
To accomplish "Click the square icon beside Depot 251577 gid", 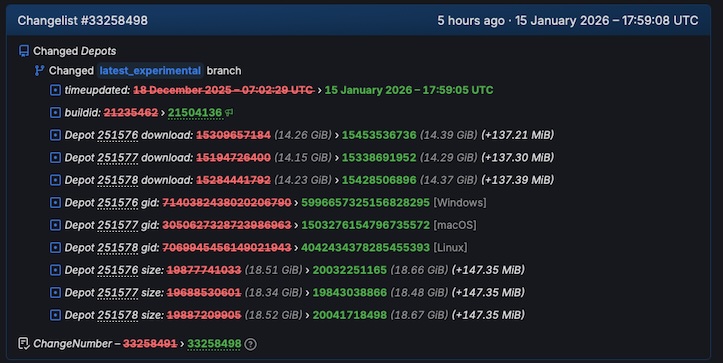I will tap(55, 225).
